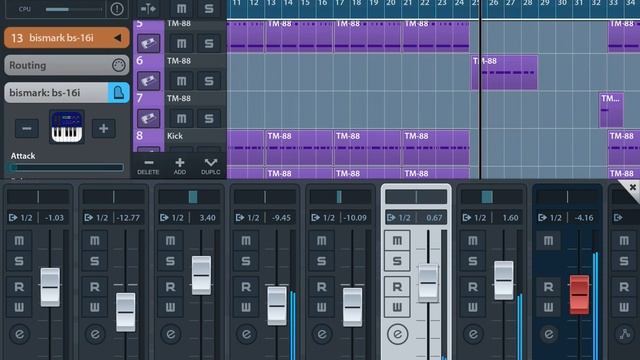Click the pan control above the 1.60 channel
Screen dimensions: 640x360
point(492,197)
